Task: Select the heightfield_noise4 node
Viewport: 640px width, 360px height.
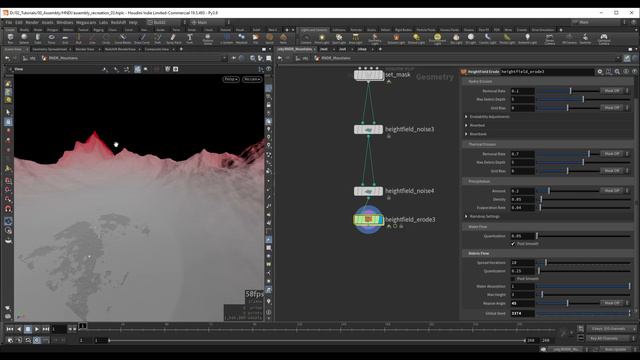Action: click(x=368, y=191)
